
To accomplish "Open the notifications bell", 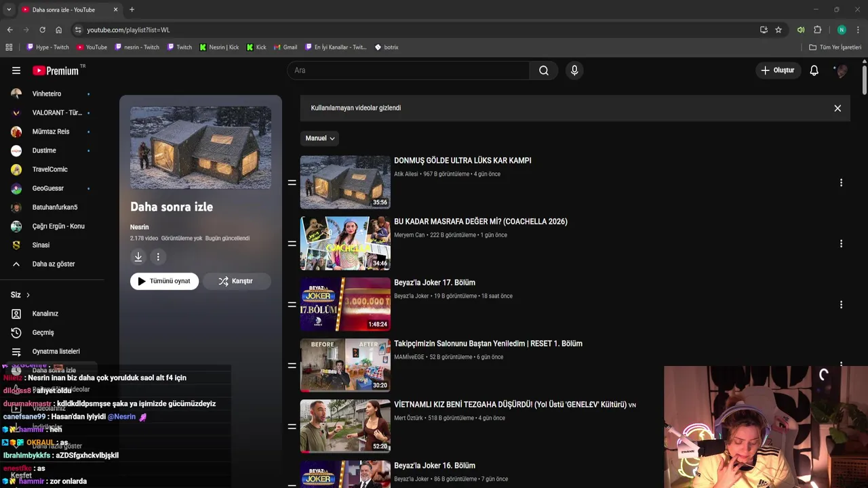I will [814, 70].
